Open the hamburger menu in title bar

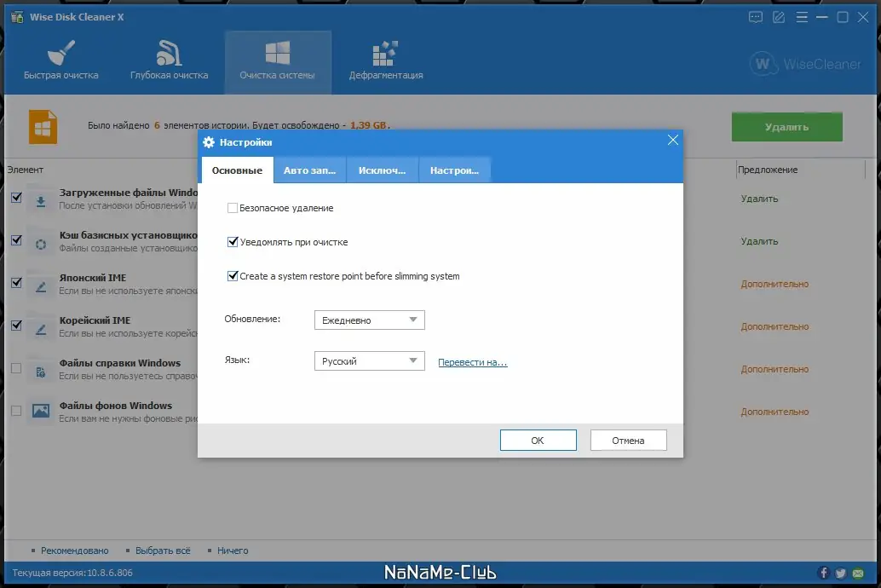click(x=802, y=17)
